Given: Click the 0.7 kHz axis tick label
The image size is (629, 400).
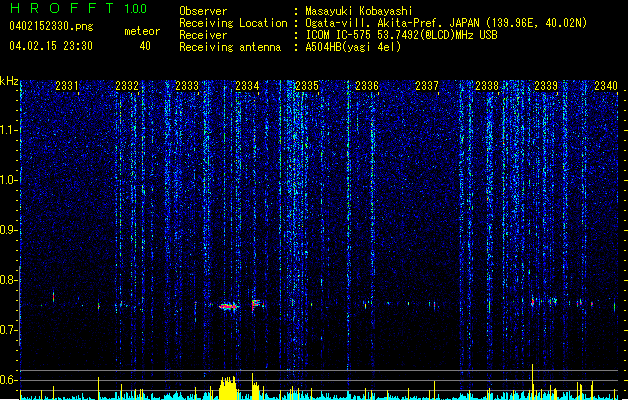Looking at the screenshot, I should (9, 330).
